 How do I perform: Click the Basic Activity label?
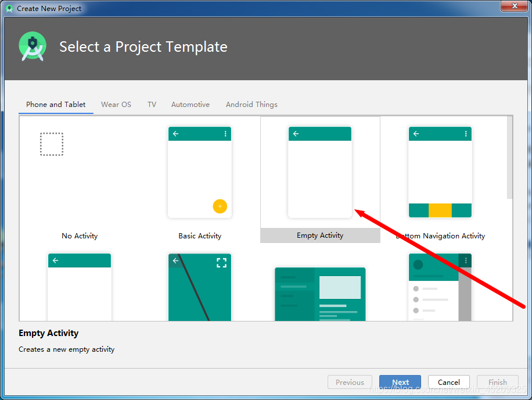click(200, 235)
